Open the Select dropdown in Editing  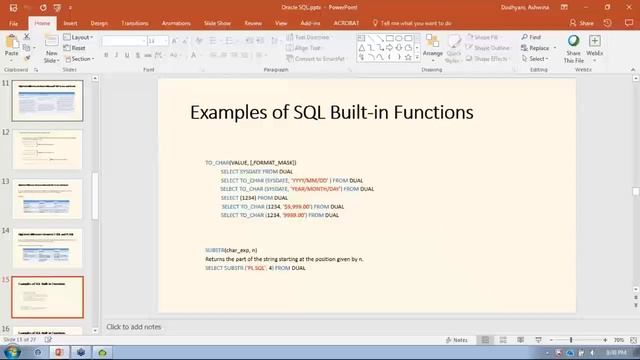[534, 59]
